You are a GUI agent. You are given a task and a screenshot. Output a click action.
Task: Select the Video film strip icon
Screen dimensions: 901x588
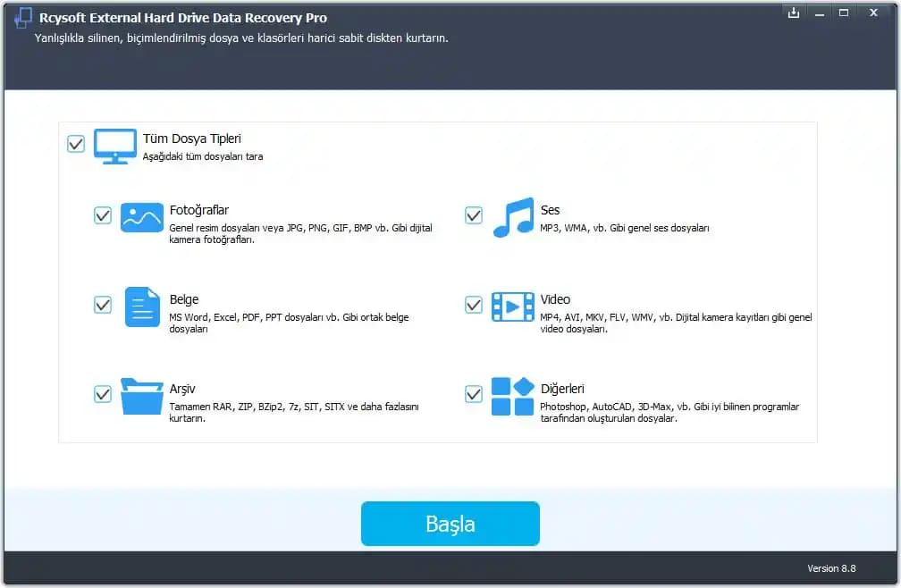pos(513,307)
